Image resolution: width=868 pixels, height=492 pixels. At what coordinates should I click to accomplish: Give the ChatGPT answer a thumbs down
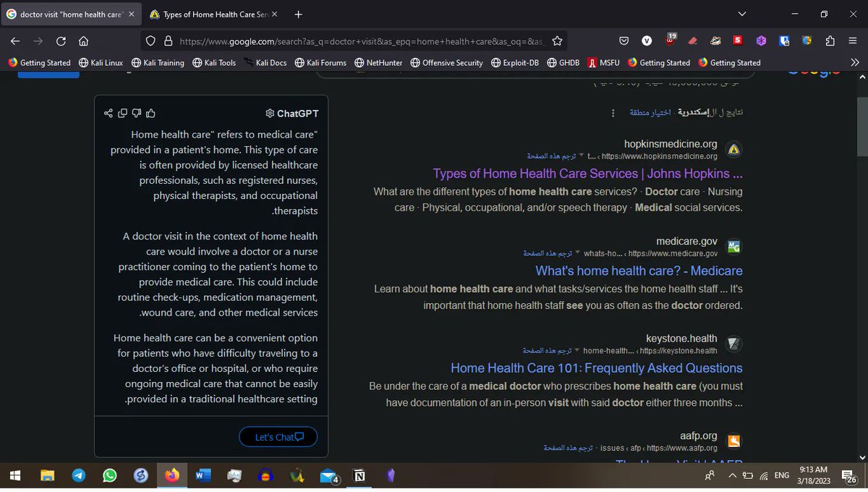[137, 113]
